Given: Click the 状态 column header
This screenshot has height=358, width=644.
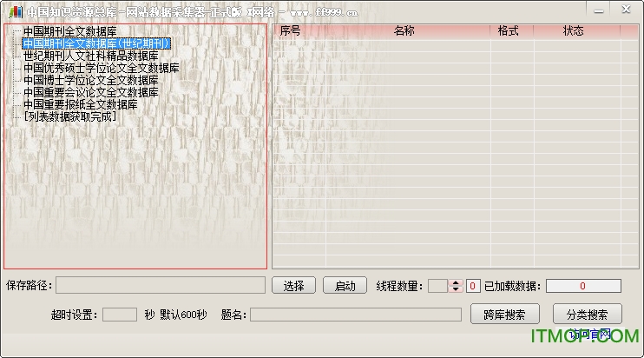Looking at the screenshot, I should [577, 31].
